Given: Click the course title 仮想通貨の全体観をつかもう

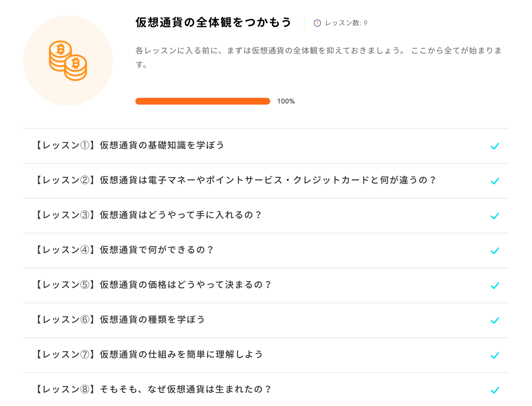Looking at the screenshot, I should [x=214, y=23].
